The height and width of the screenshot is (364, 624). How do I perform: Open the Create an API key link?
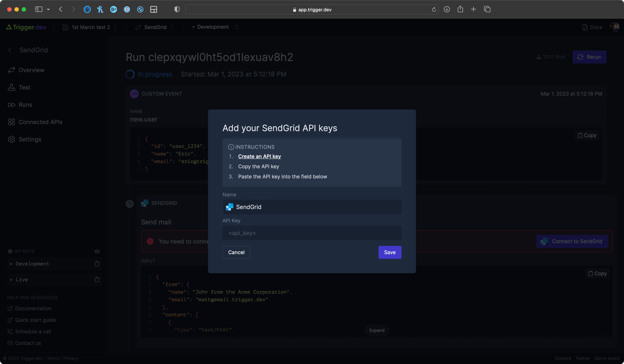click(x=260, y=156)
